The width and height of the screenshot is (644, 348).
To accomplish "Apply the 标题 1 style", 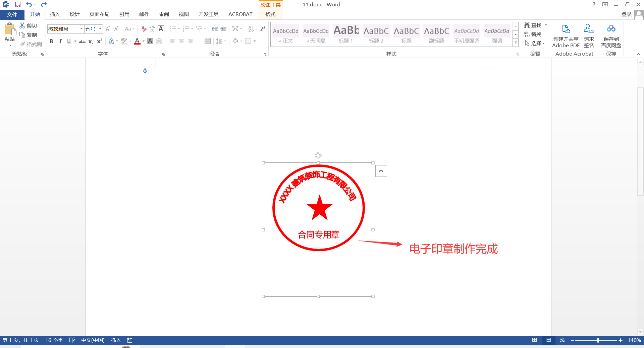I will click(x=346, y=34).
